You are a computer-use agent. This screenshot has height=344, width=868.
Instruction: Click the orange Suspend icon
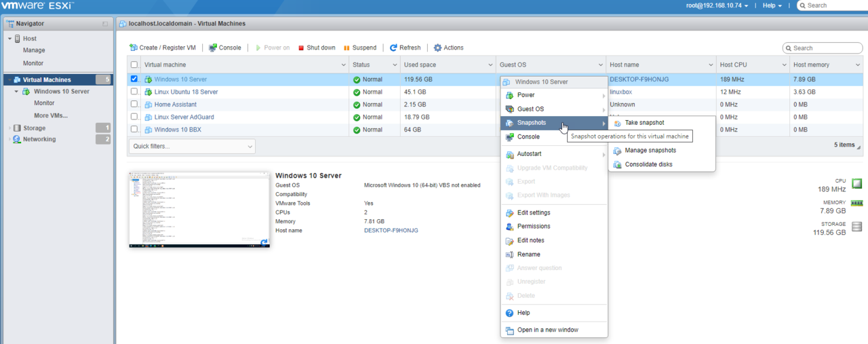347,47
